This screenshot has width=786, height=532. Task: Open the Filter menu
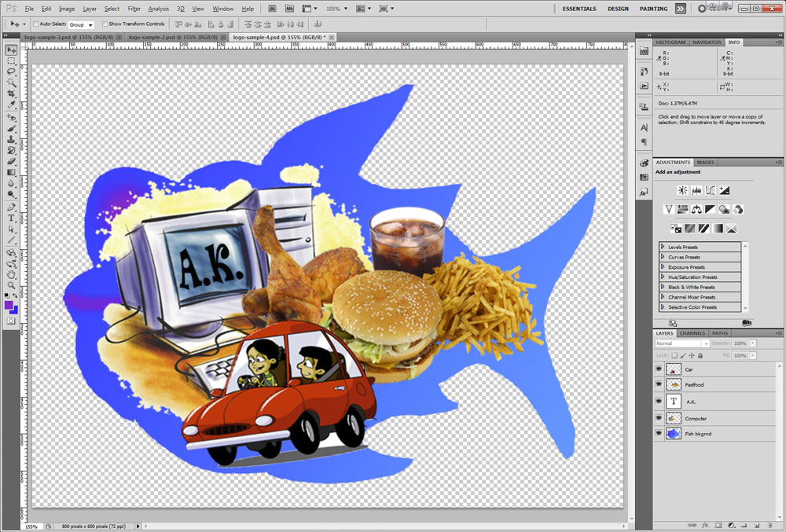pos(134,9)
